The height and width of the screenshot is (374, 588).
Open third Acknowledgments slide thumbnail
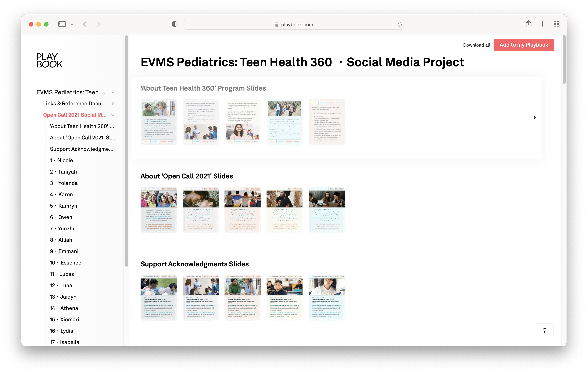243,298
